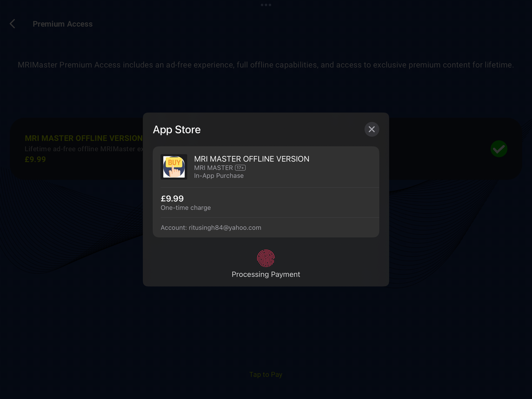Click the 'App Store' dialog heading
This screenshot has width=532, height=399.
(177, 130)
